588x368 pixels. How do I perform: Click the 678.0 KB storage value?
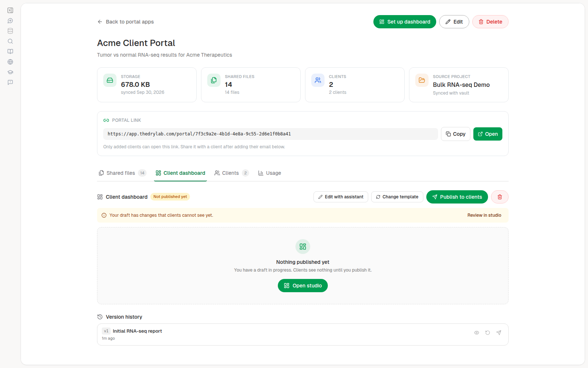[x=135, y=85]
